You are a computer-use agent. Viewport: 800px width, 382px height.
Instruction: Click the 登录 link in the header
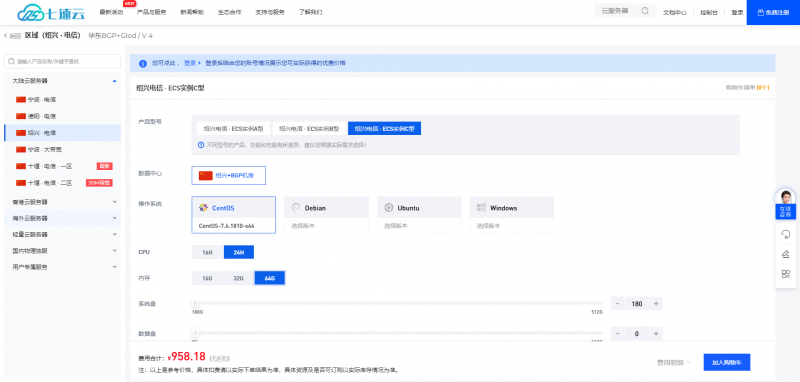coord(737,12)
